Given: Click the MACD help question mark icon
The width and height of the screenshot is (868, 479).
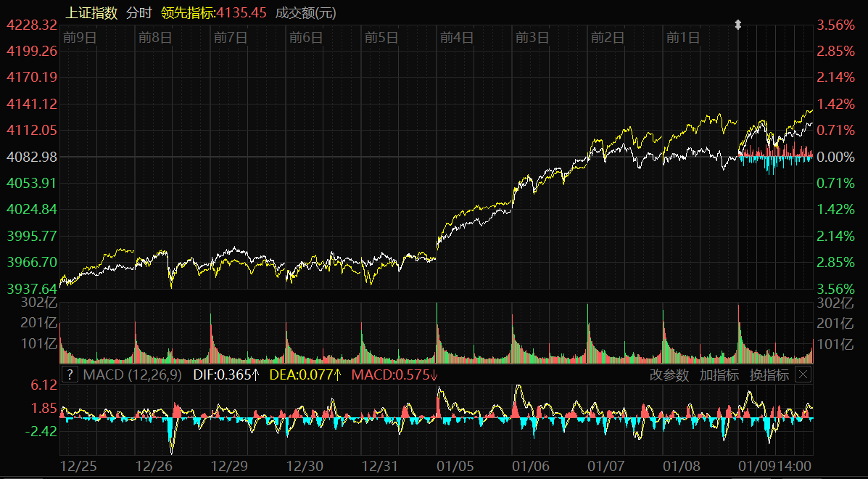Looking at the screenshot, I should pyautogui.click(x=70, y=375).
